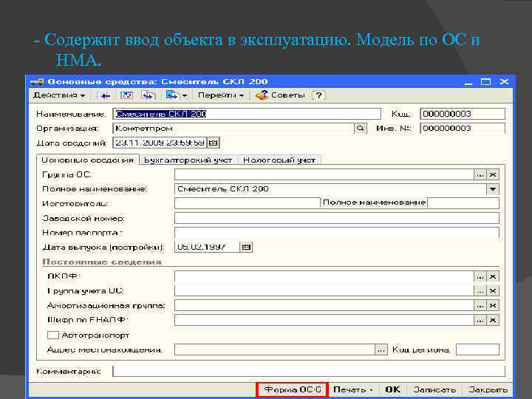This screenshot has height=399, width=532.
Task: Click the magnifier icon beside Организация
Action: 361,129
